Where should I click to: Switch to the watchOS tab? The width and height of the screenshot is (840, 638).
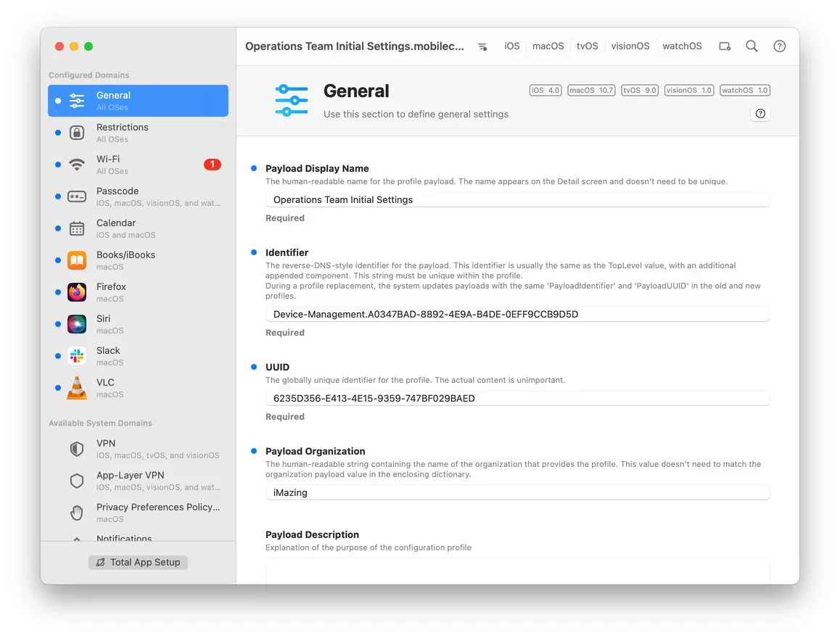[681, 46]
